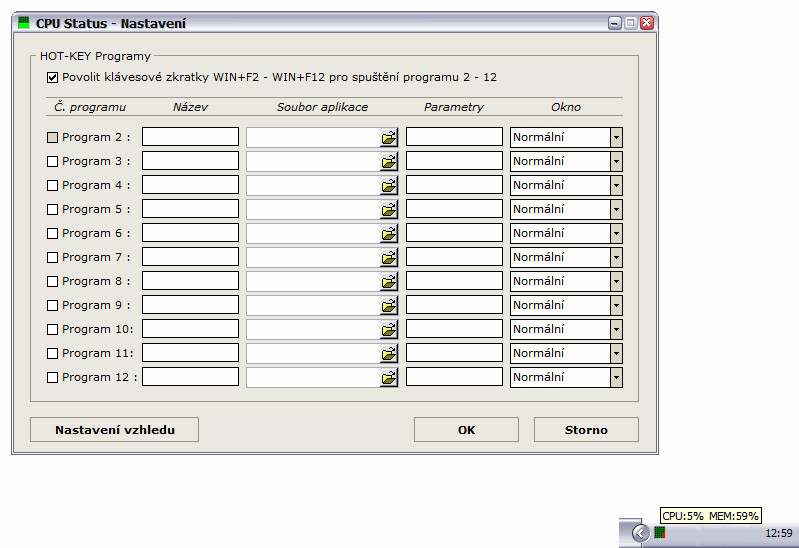Click the Okno column header

(566, 107)
